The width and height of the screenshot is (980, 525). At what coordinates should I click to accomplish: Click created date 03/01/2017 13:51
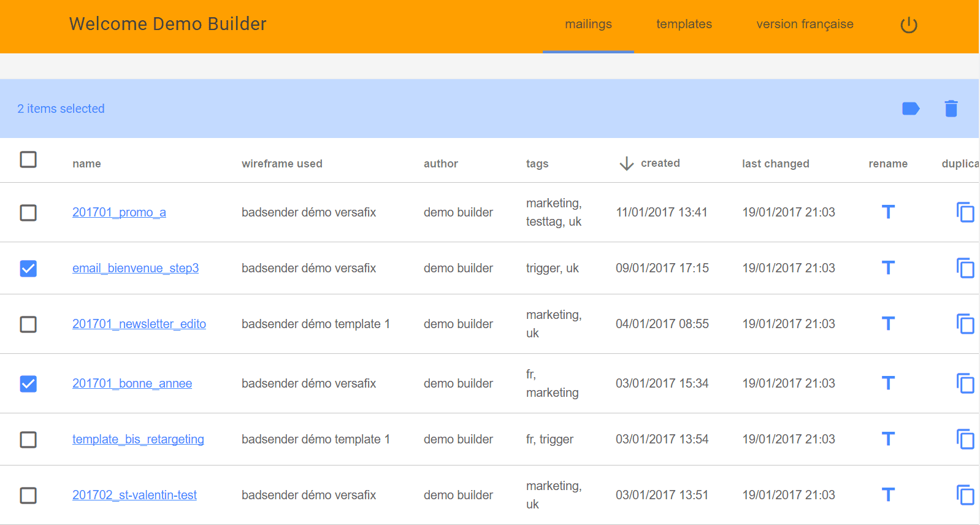tap(662, 495)
